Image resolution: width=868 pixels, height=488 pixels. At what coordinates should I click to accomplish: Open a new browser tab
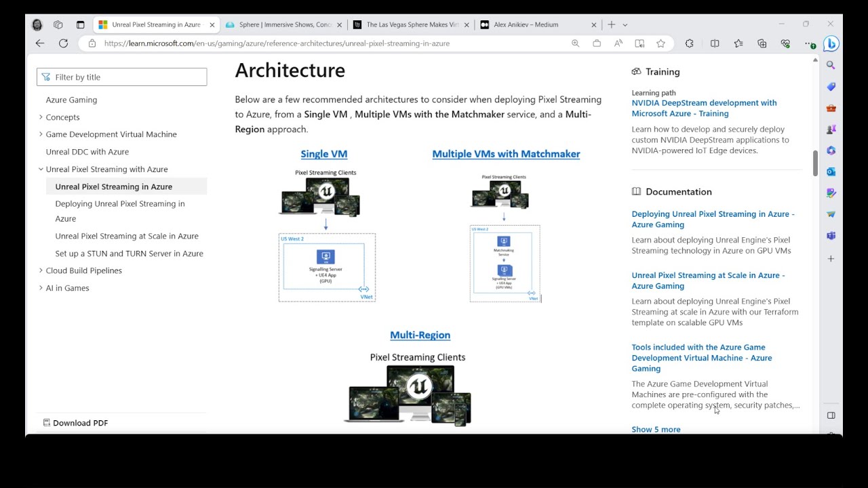(611, 24)
